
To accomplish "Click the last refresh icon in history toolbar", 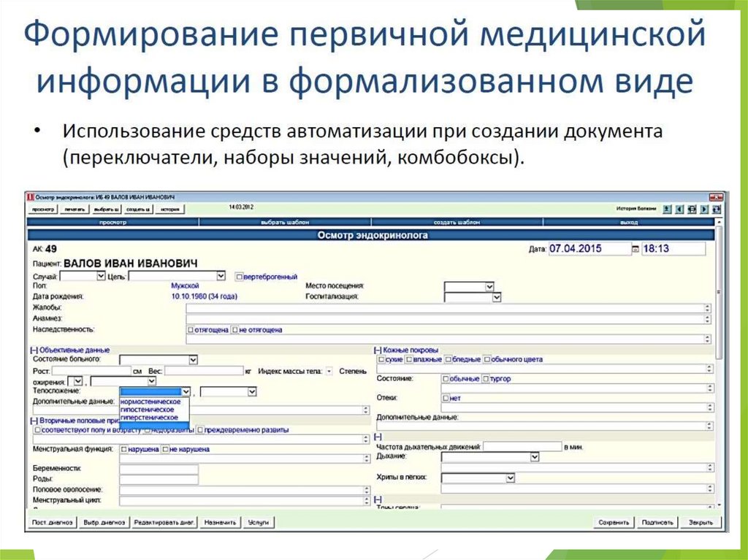I will click(x=717, y=210).
